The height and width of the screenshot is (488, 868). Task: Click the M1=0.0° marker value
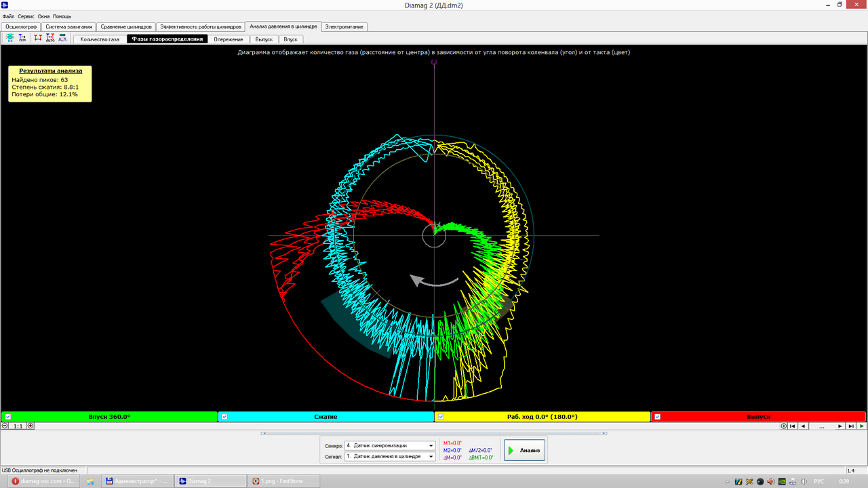452,443
